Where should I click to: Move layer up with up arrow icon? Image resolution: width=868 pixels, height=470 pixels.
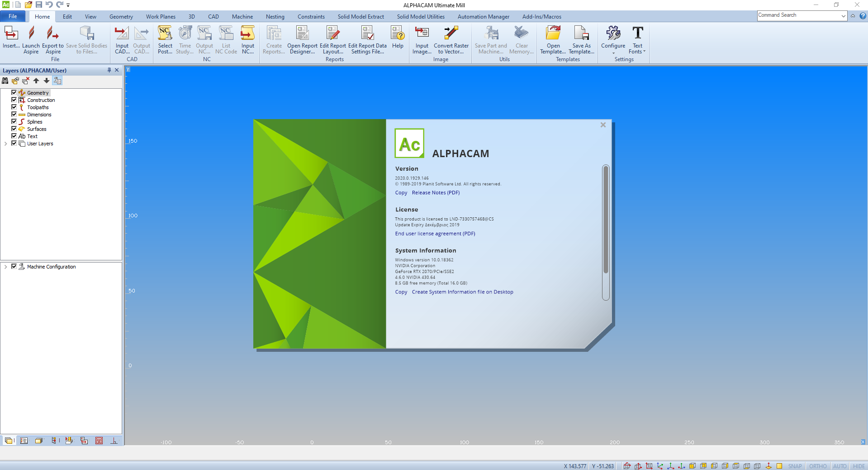pyautogui.click(x=36, y=81)
